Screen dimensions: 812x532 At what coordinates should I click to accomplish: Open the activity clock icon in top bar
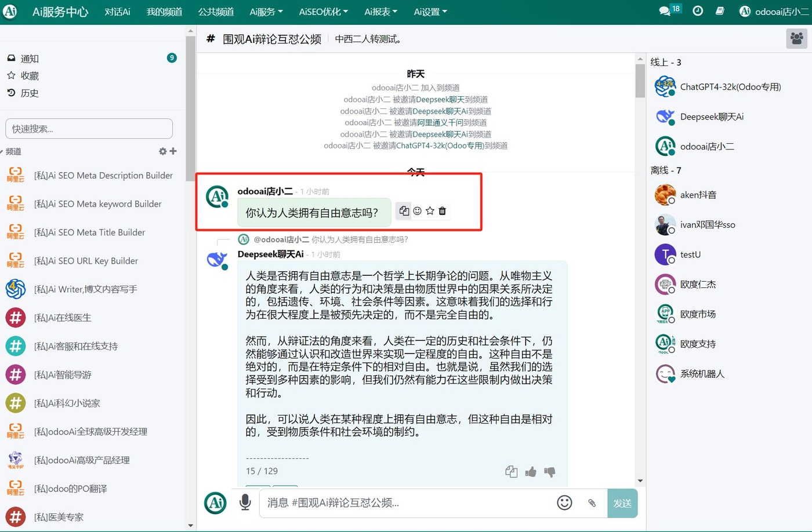697,10
